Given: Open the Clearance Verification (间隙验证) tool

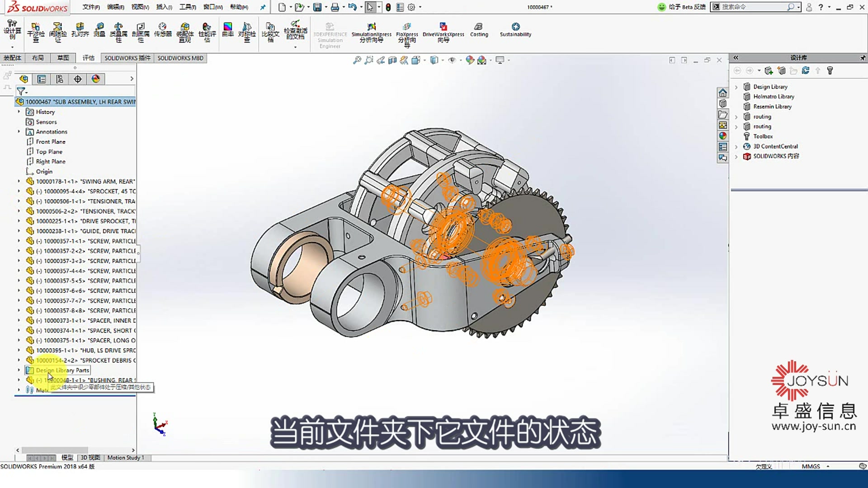Looking at the screenshot, I should click(57, 33).
